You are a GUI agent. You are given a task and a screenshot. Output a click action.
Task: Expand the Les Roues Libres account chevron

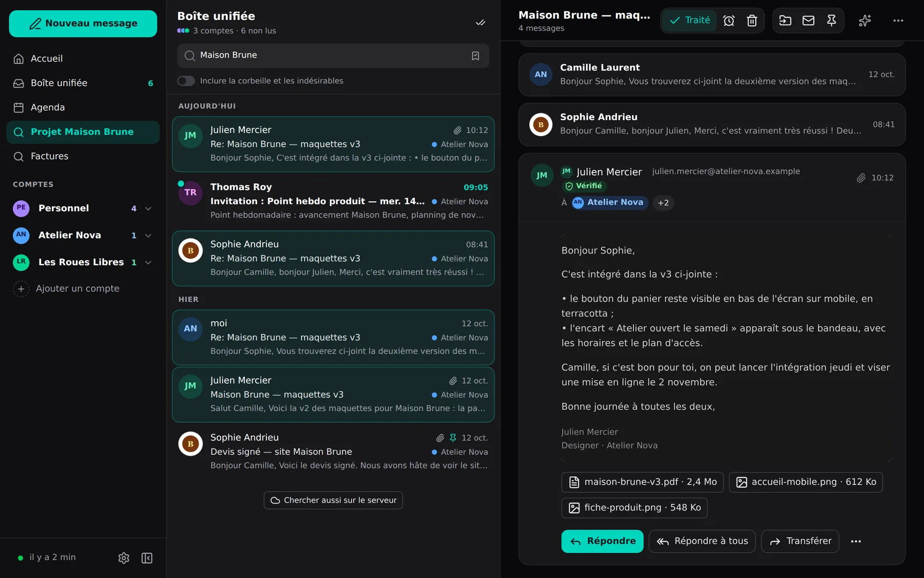tap(148, 263)
